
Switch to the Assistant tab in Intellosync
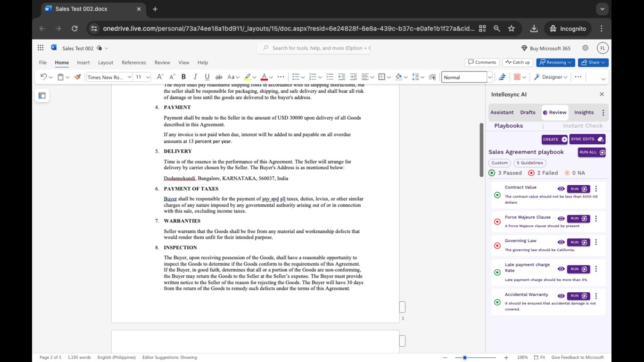click(502, 112)
